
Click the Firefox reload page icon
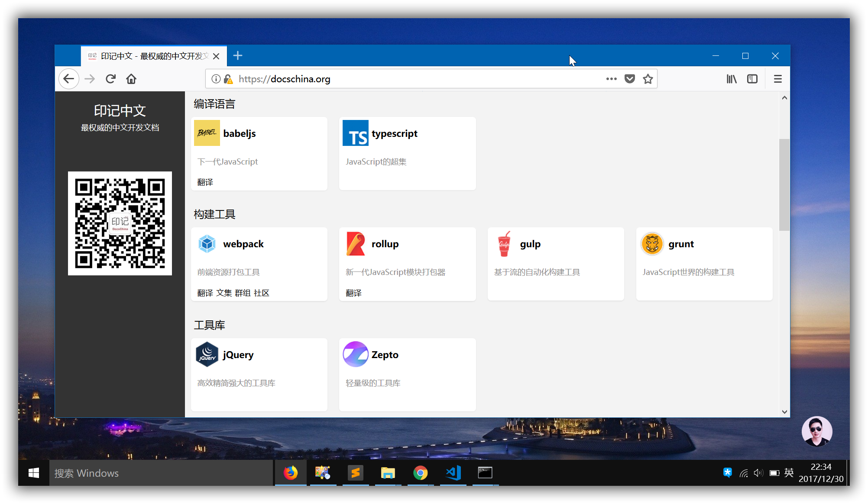110,79
